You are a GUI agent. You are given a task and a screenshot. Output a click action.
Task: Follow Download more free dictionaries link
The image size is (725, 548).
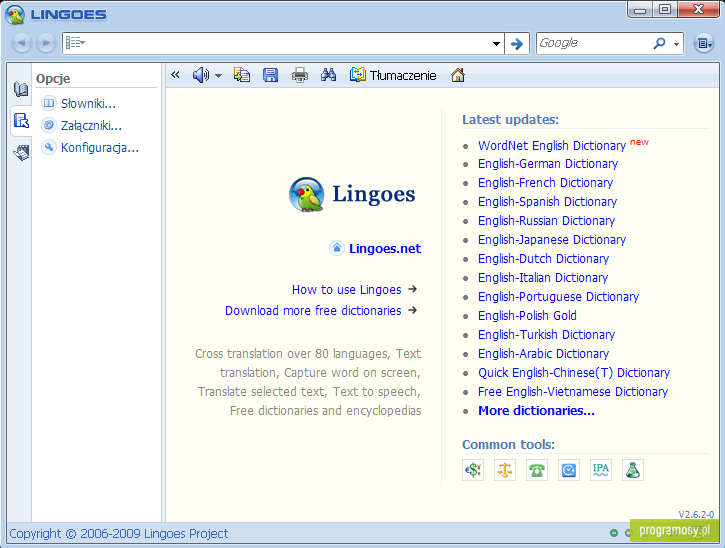(x=313, y=311)
